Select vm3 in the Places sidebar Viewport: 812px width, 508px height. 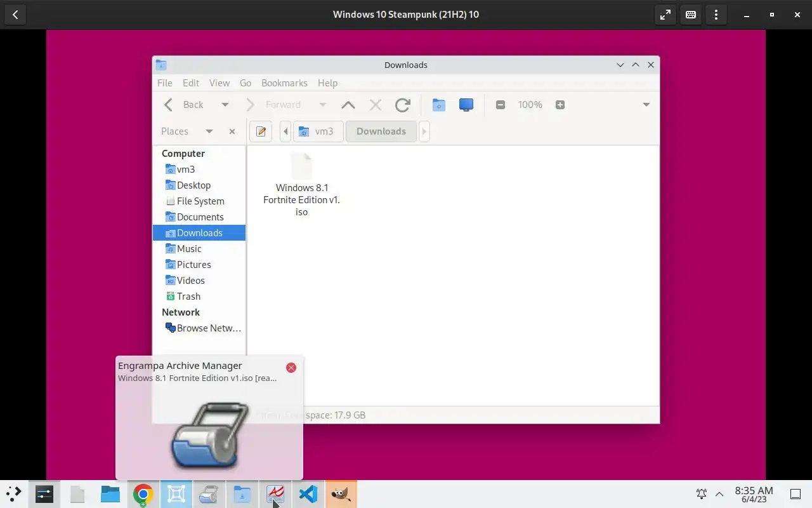pos(199,170)
